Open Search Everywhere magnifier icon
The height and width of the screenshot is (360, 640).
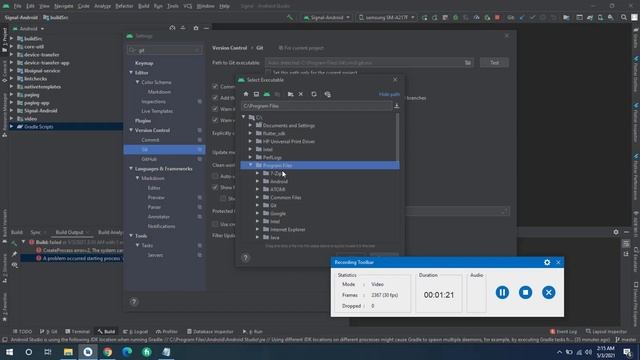624,18
